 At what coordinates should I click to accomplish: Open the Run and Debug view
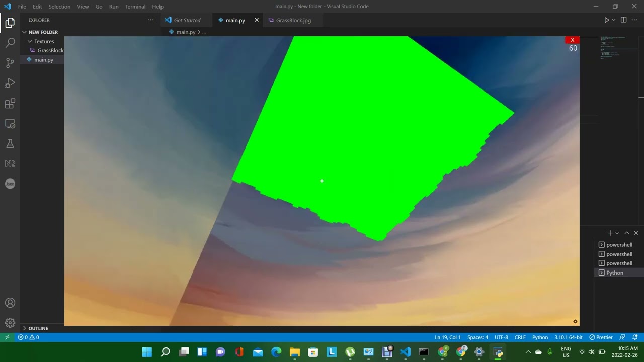(x=10, y=83)
